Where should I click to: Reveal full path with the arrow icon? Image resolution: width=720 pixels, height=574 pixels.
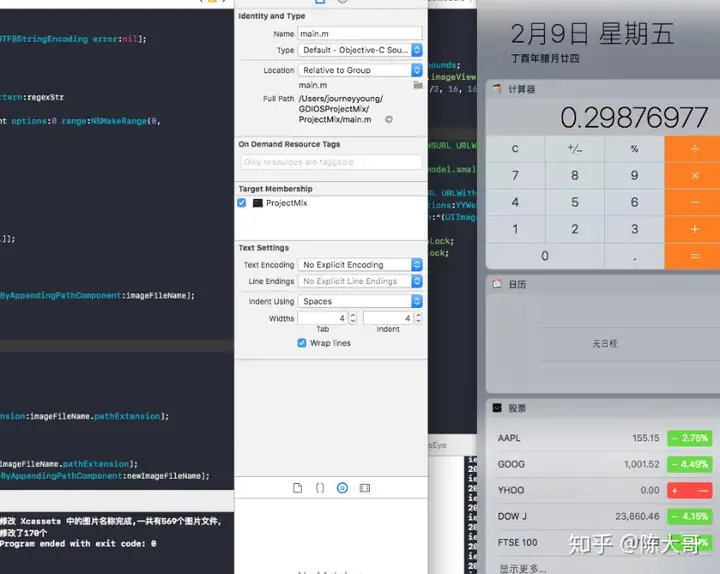click(389, 119)
